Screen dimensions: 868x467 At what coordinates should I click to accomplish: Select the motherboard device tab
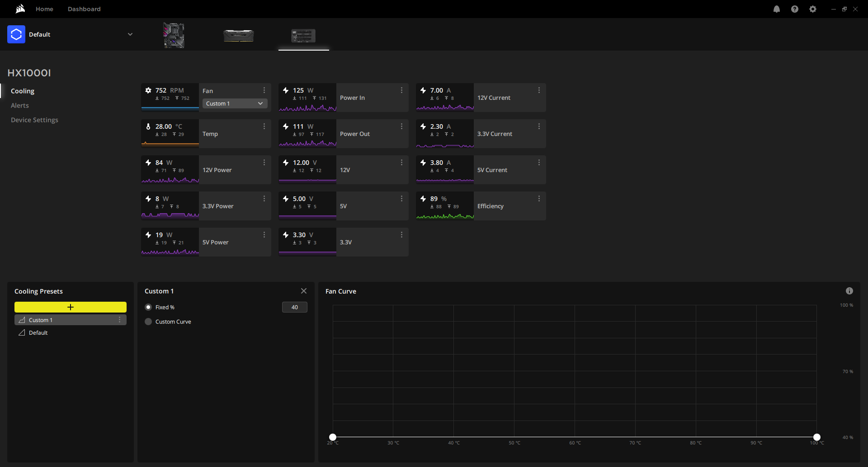pyautogui.click(x=174, y=35)
